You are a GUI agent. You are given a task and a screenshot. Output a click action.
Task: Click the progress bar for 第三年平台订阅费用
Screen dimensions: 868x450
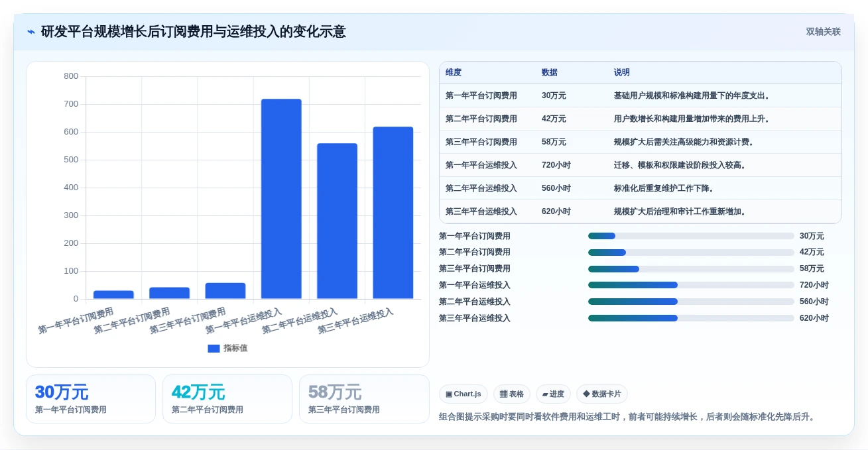[691, 269]
